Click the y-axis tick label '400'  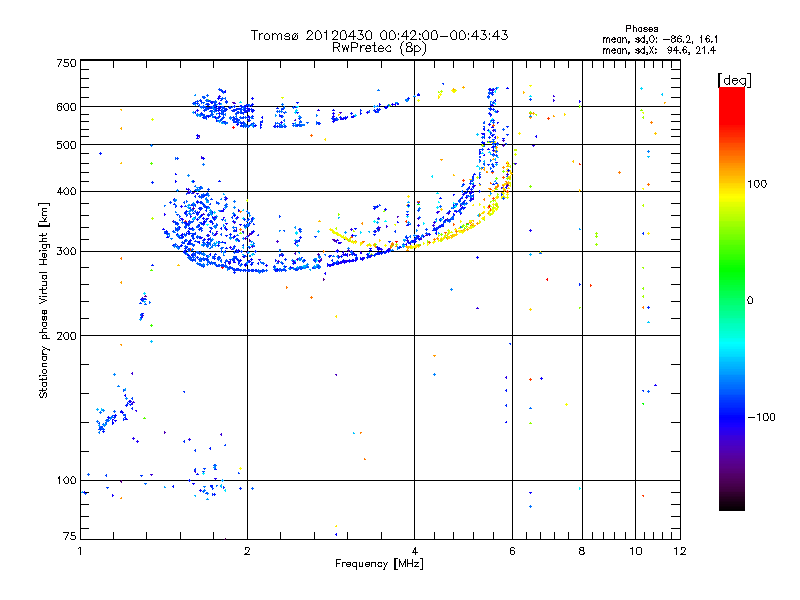[x=66, y=191]
